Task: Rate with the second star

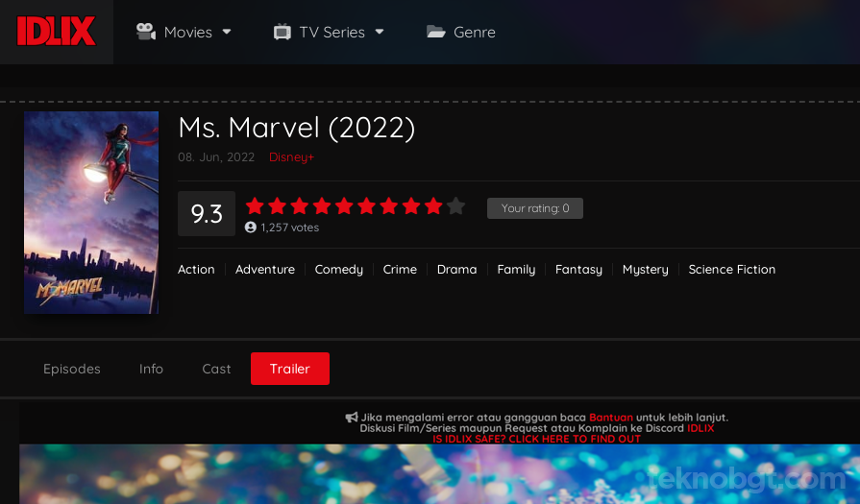Action: coord(277,206)
